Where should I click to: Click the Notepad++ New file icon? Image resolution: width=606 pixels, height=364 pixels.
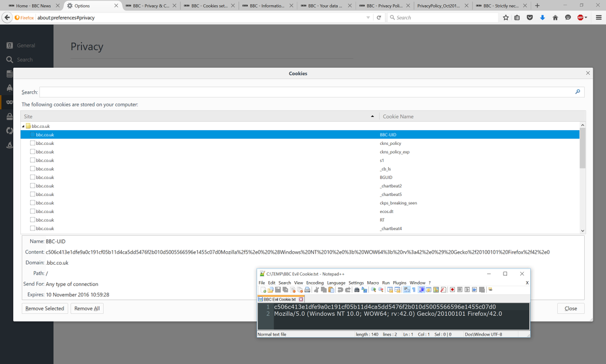pos(264,290)
